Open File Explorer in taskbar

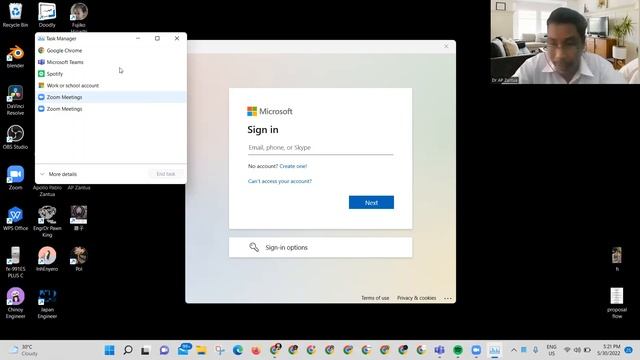pyautogui.click(x=201, y=350)
